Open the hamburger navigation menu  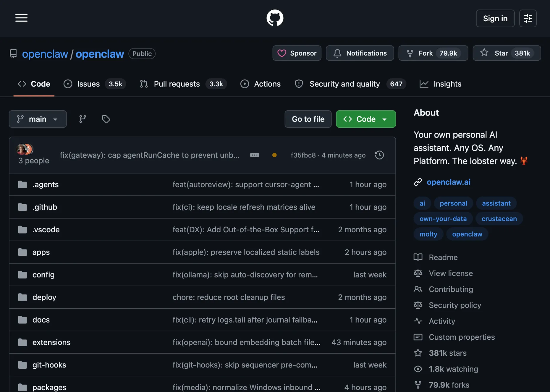pyautogui.click(x=21, y=18)
